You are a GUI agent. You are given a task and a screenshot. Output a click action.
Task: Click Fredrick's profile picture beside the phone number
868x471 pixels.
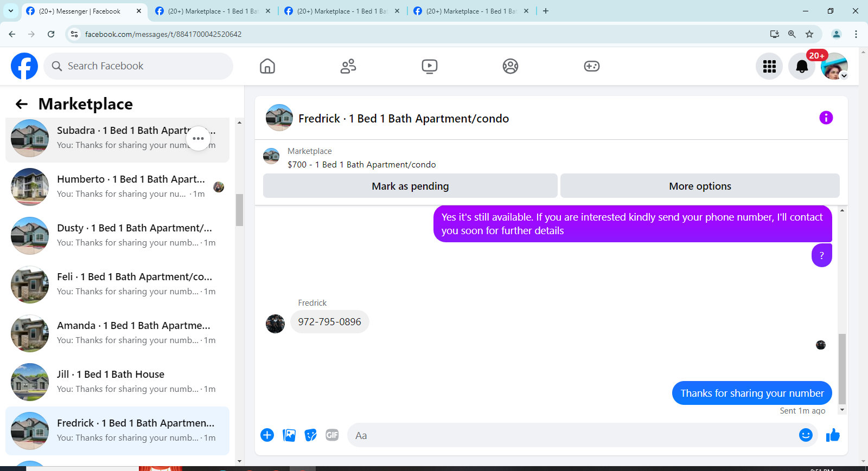[x=275, y=324]
